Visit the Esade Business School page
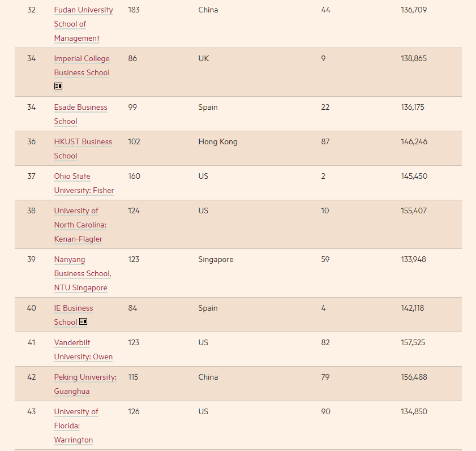Screen dimensions: 476x451 [80, 114]
